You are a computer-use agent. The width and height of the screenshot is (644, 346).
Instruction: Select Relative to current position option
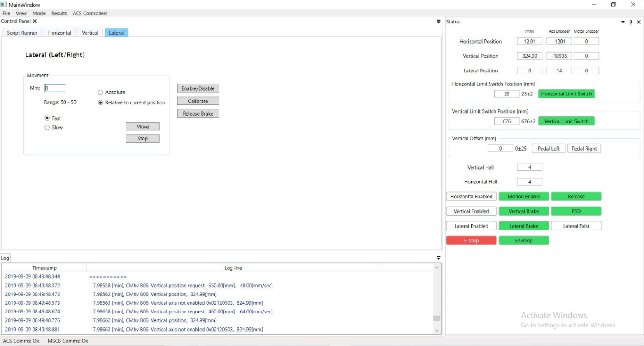point(101,103)
